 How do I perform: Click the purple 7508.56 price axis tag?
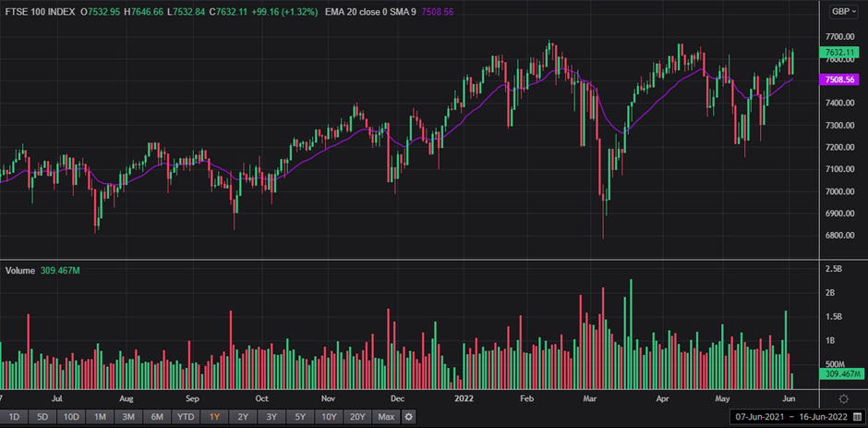point(839,79)
